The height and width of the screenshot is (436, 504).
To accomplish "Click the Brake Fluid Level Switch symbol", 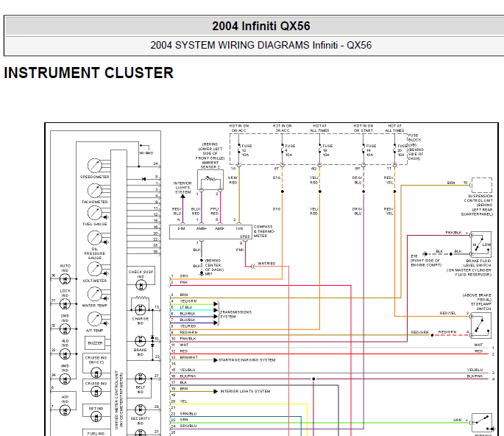I will point(481,245).
